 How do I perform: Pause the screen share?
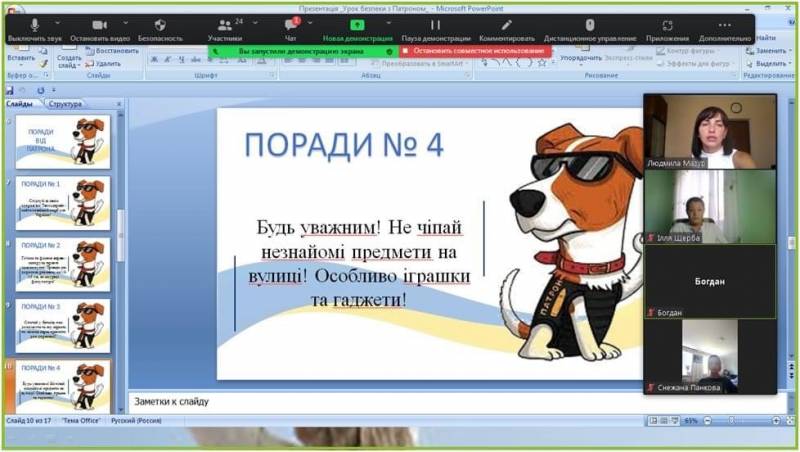click(435, 25)
